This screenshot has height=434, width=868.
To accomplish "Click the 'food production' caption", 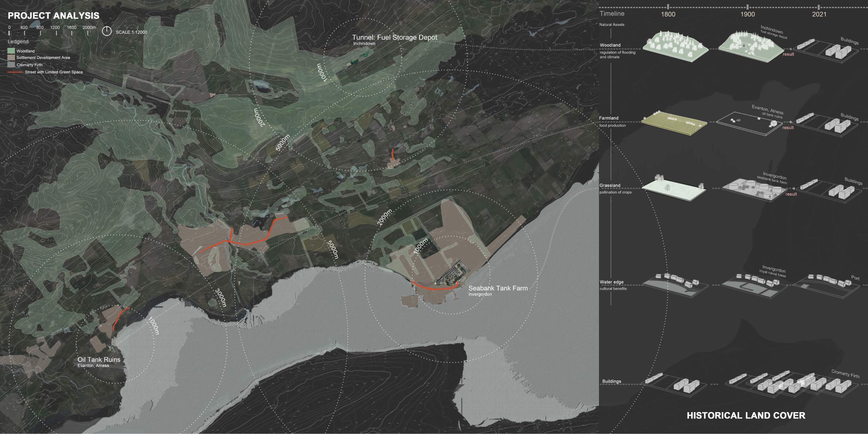I will coord(612,125).
